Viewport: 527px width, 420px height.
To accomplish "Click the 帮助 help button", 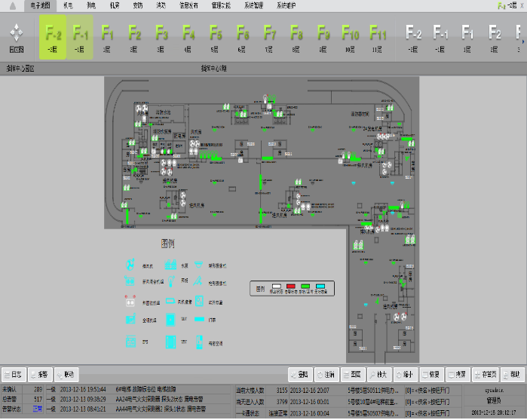I will (x=512, y=375).
